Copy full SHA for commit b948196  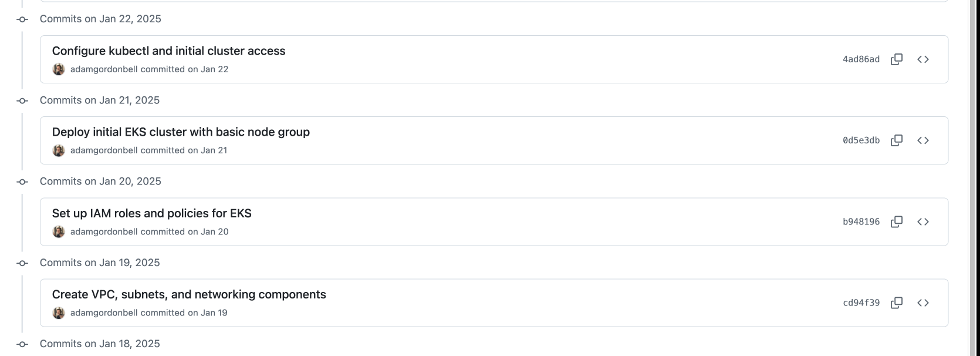pos(897,221)
